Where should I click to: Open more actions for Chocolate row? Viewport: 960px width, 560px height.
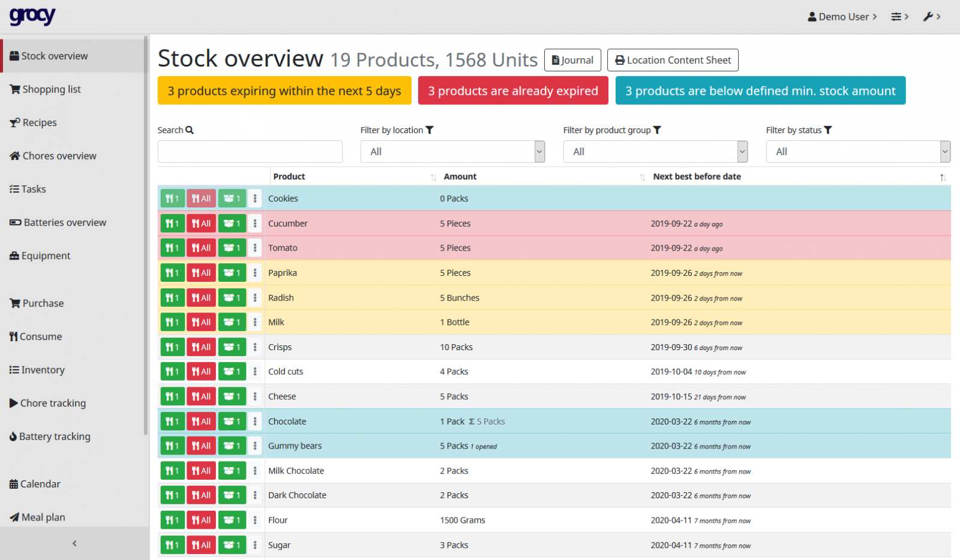255,421
